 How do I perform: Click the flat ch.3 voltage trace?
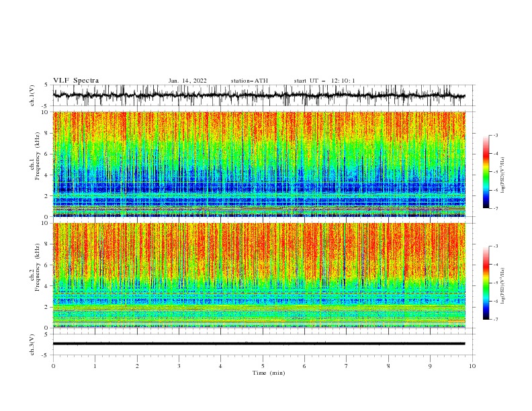[x=259, y=344]
